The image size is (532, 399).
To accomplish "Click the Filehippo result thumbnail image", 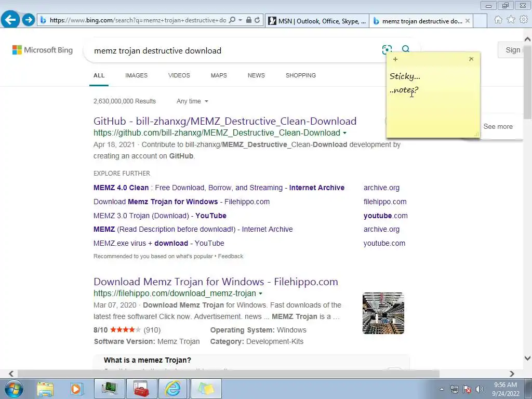I will point(383,313).
